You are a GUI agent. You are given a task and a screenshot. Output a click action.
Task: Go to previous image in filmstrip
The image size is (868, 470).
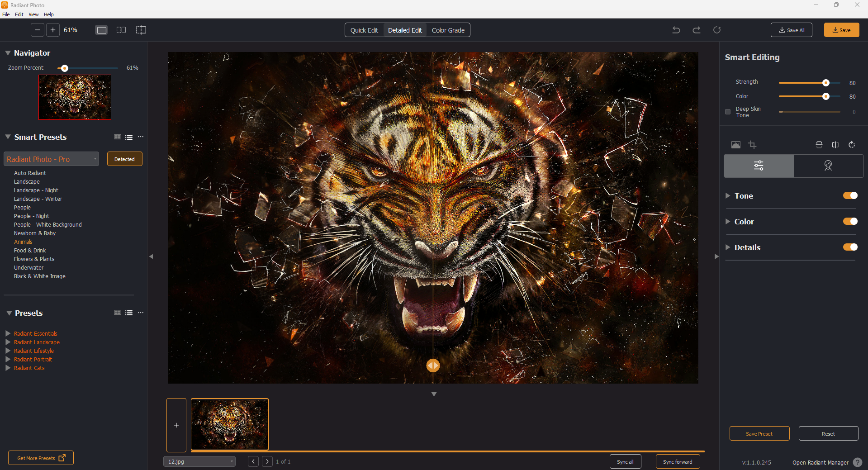254,461
